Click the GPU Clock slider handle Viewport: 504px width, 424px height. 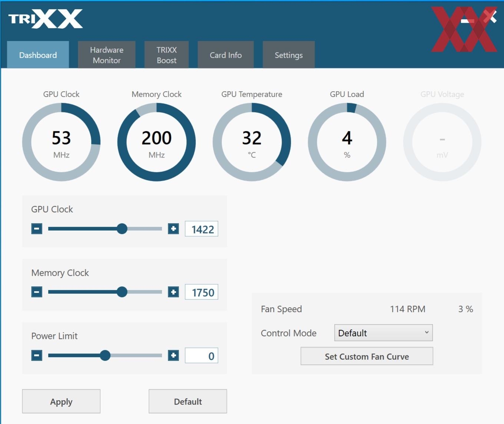[x=122, y=229]
